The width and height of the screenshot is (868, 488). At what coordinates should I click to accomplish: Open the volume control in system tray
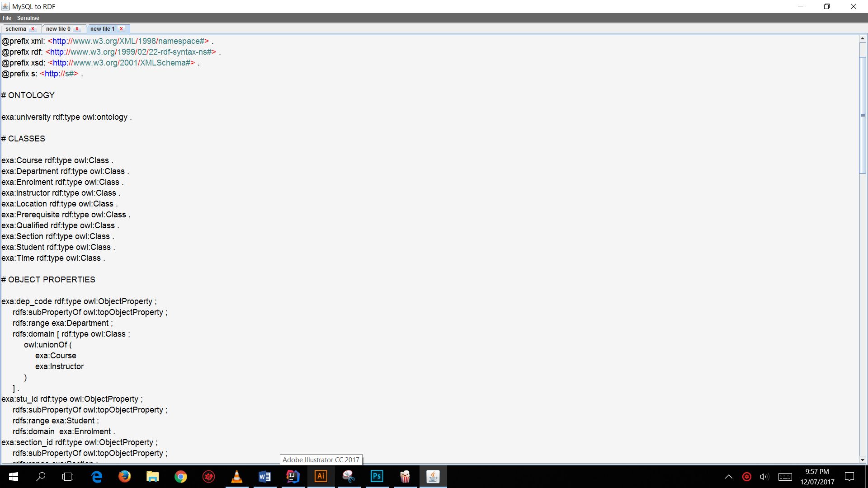point(764,477)
